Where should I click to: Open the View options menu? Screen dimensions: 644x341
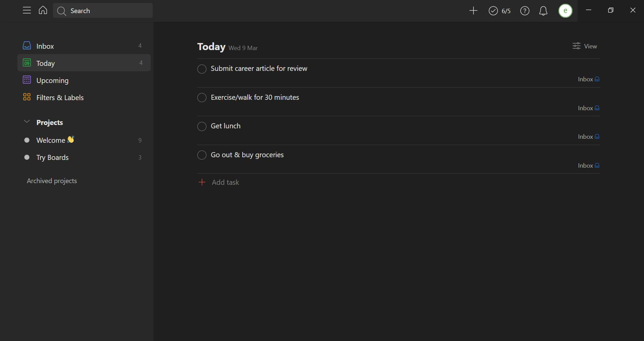pyautogui.click(x=585, y=46)
